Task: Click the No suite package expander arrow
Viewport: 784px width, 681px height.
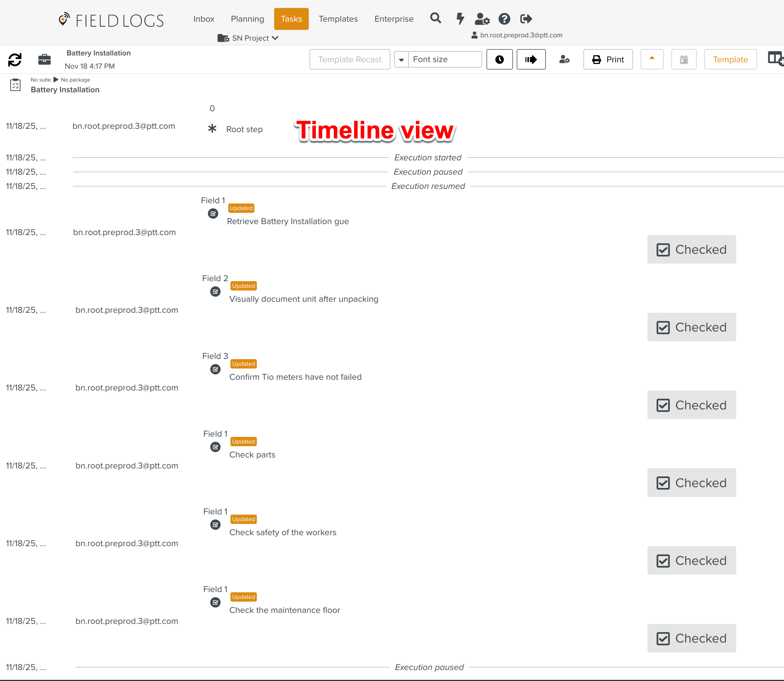Action: (x=56, y=79)
